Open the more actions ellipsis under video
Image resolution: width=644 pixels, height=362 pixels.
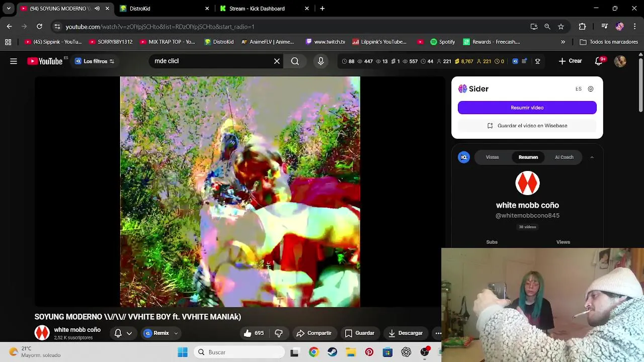click(438, 333)
